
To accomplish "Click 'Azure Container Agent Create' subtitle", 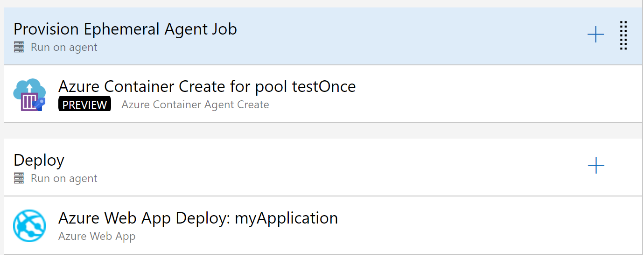I will click(x=195, y=105).
